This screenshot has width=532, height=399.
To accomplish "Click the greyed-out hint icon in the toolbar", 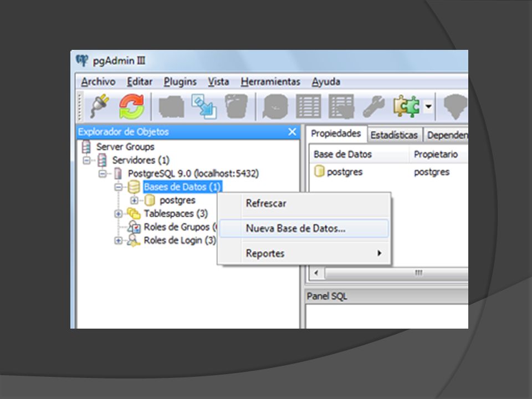I will tap(456, 107).
